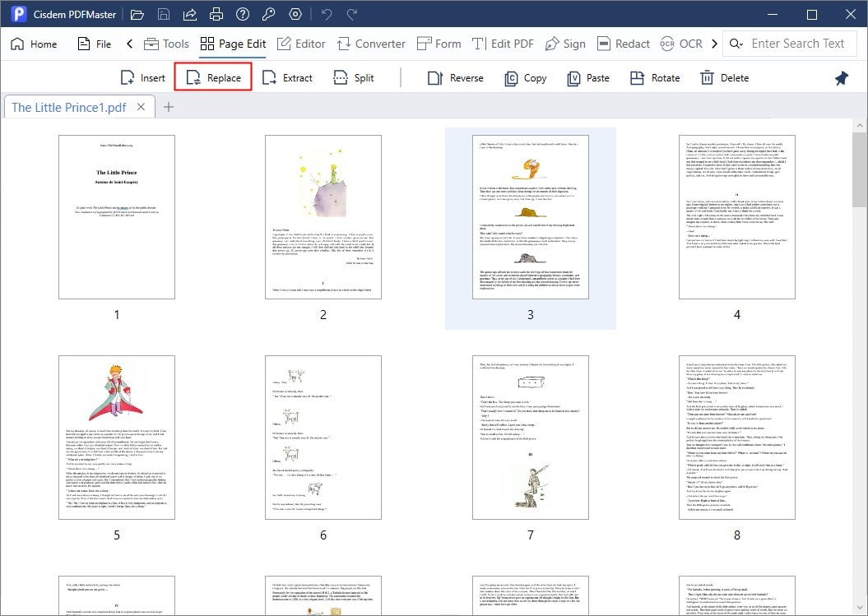Click the Print icon in title bar

point(216,14)
